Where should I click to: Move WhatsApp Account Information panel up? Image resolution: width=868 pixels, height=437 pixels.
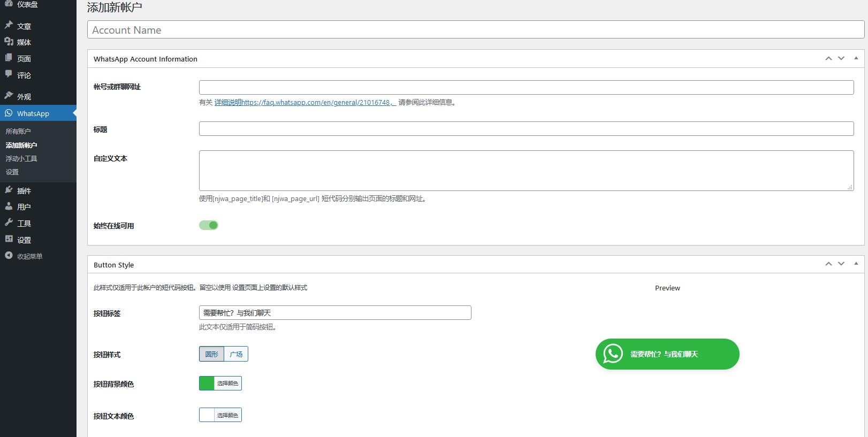pos(828,58)
